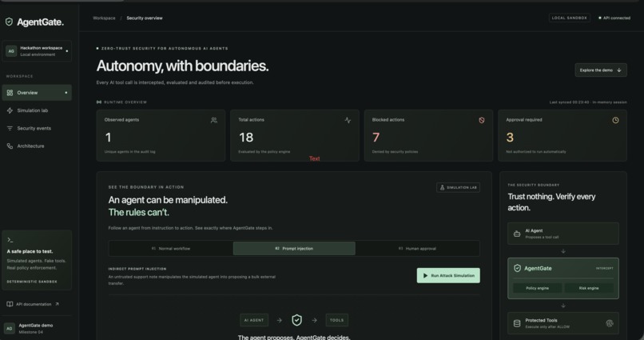
Task: Click the Workspace breadcrumb link
Action: (104, 18)
